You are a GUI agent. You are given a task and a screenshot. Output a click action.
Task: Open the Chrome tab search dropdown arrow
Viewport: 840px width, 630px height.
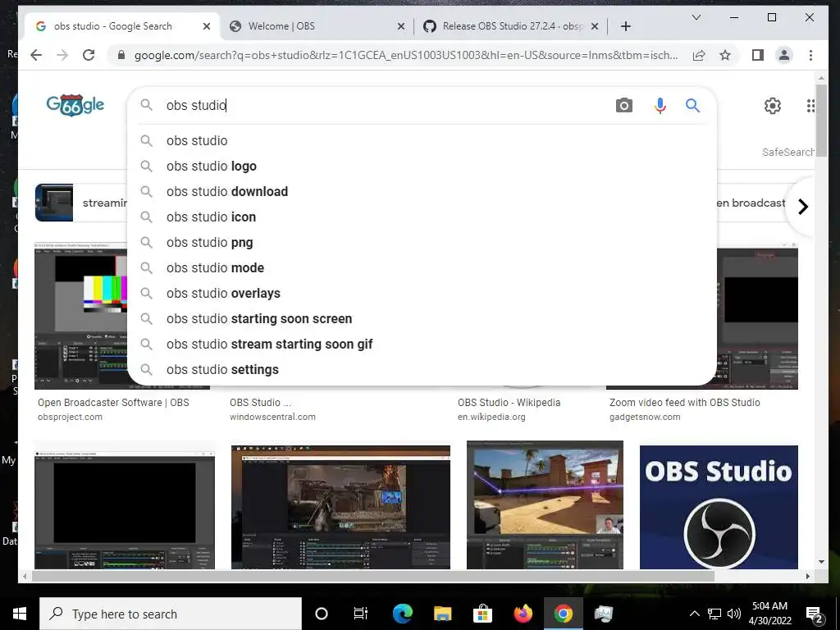pos(696,18)
